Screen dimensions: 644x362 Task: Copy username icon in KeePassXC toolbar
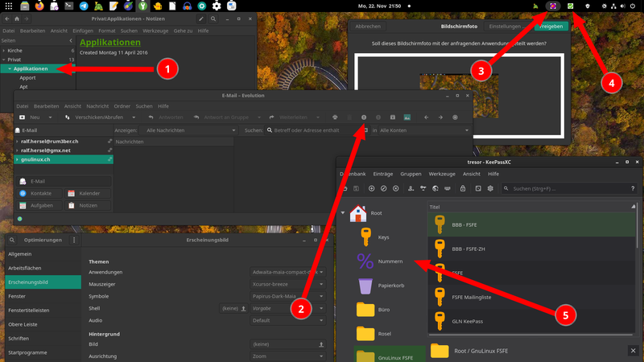(411, 188)
